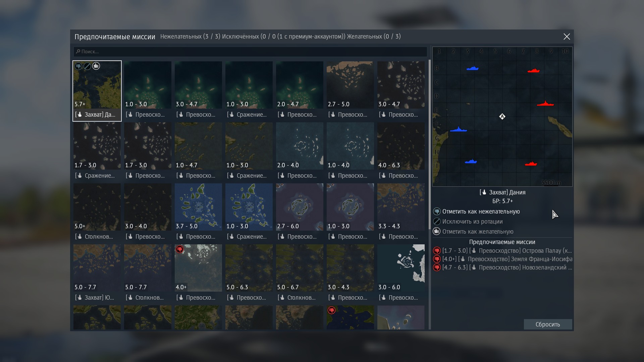
Task: Click red dislike badge on 4.0+ map tile
Action: (x=180, y=249)
